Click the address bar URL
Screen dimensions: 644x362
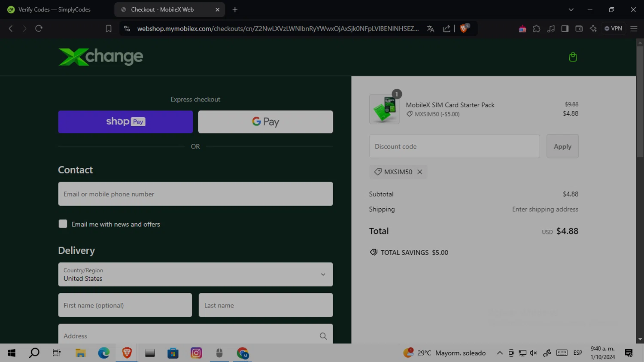point(278,29)
